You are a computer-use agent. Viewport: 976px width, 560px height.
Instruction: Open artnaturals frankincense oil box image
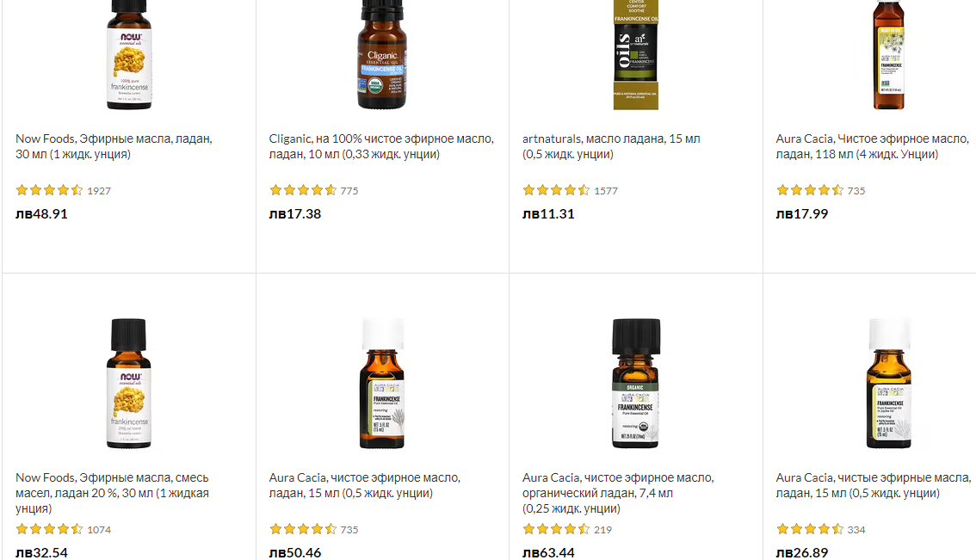pyautogui.click(x=635, y=55)
